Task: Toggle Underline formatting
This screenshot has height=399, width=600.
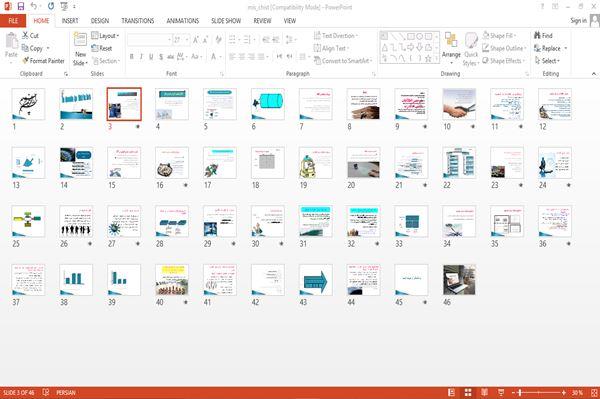Action: [151, 57]
